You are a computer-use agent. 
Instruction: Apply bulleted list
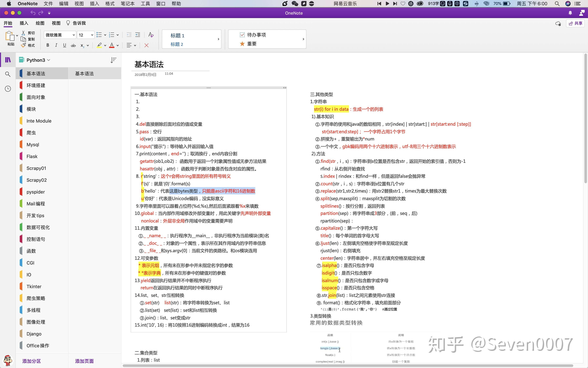99,35
